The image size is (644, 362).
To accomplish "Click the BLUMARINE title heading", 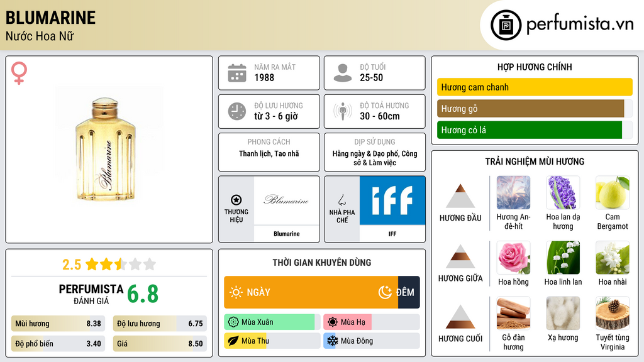I will [x=50, y=18].
